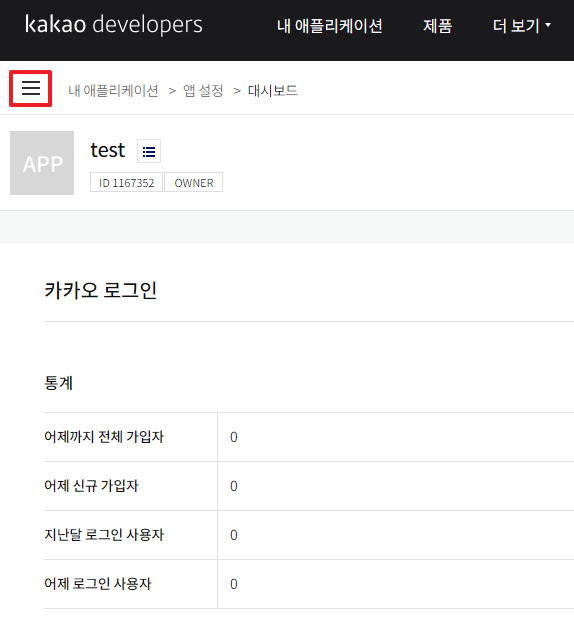Click the 0 value for 어제 신규 가입자
Screen dimensions: 574x619
click(x=234, y=486)
